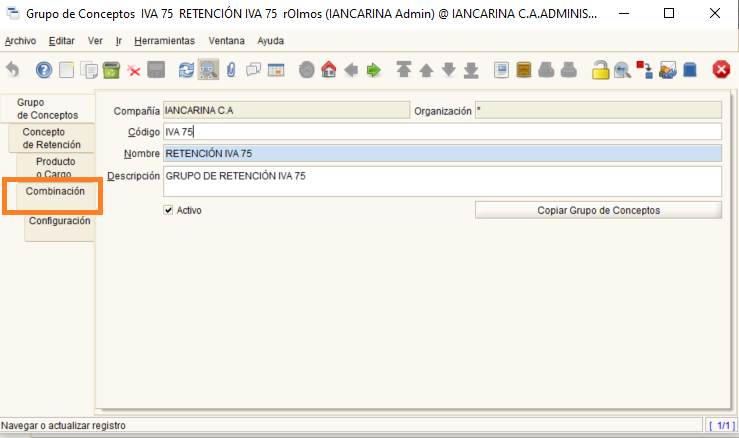Screen dimensions: 739x438
Task: Go to next record down arrow
Action: coord(449,70)
